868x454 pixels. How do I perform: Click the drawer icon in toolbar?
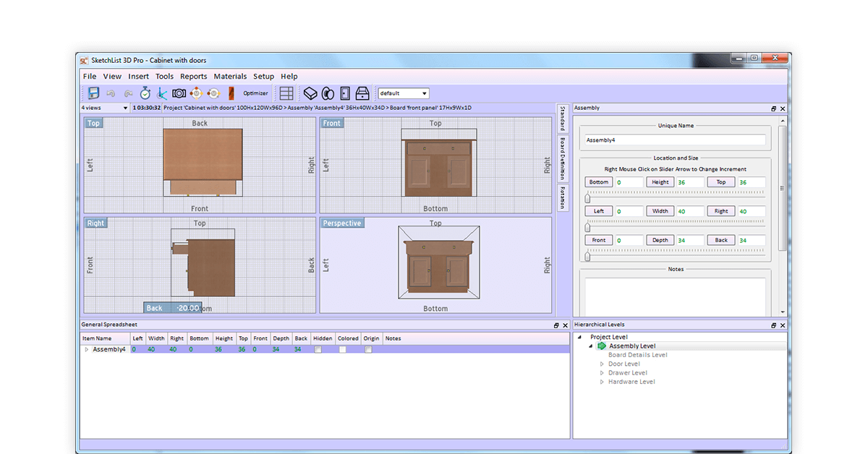coord(362,93)
